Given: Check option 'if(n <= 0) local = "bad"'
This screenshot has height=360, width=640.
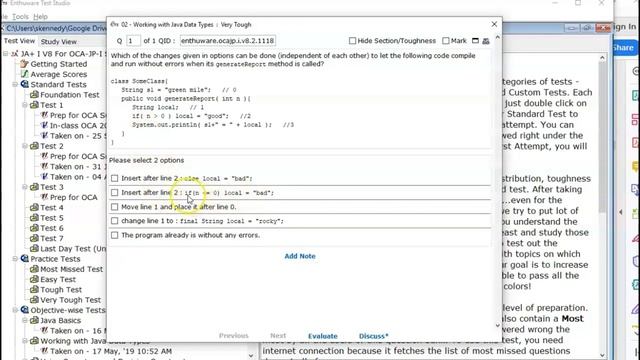Looking at the screenshot, I should 115,193.
